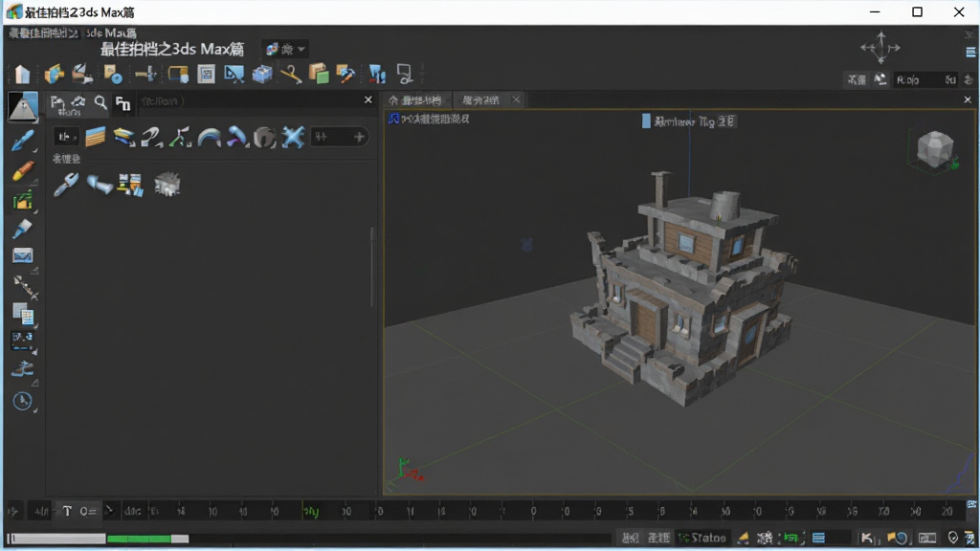Click the blue 3D box toolbar icon
Image resolution: width=980 pixels, height=551 pixels.
tap(262, 75)
